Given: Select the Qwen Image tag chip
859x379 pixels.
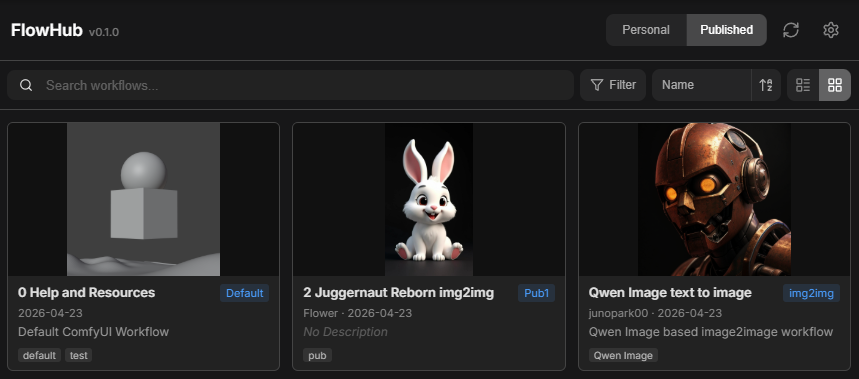Looking at the screenshot, I should 623,355.
